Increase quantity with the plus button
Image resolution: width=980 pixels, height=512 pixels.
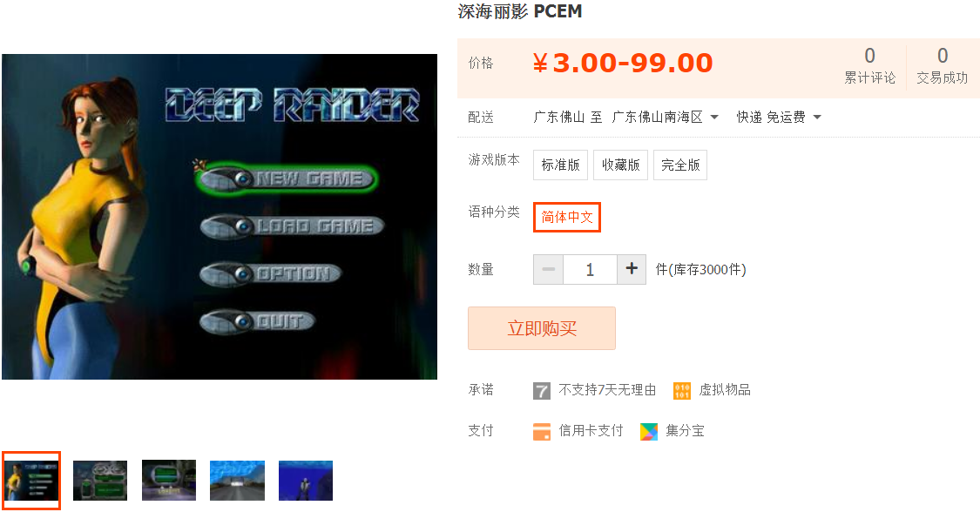[x=632, y=269]
